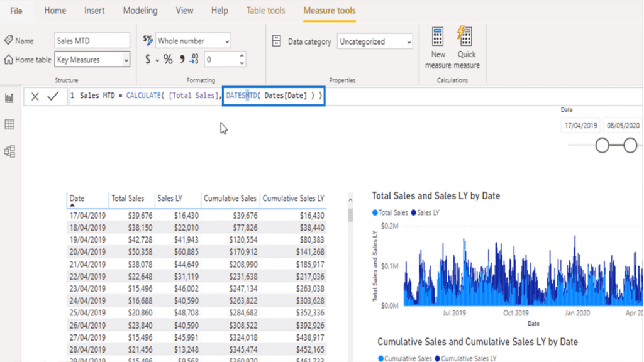Commit the formula with the checkmark icon

click(x=53, y=96)
